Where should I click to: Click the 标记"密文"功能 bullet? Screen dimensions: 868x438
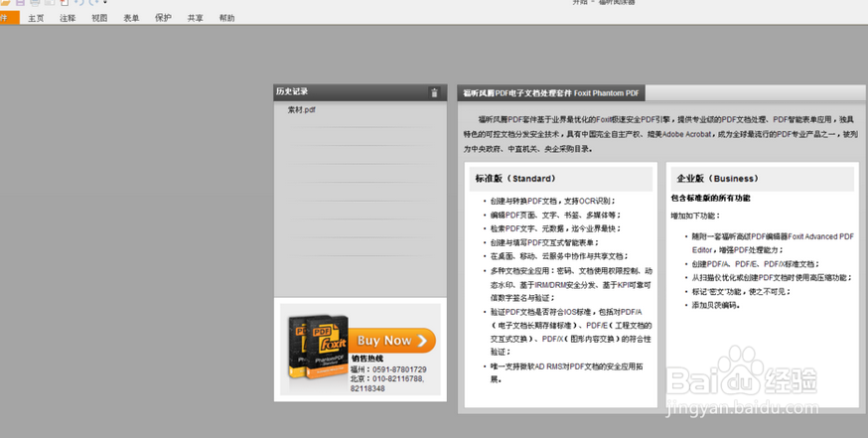(x=741, y=291)
